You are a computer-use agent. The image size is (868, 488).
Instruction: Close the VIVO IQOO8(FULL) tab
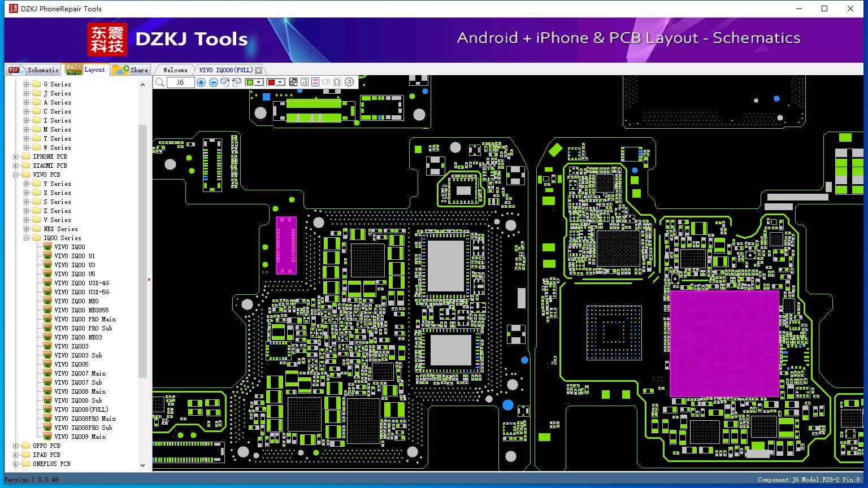258,70
